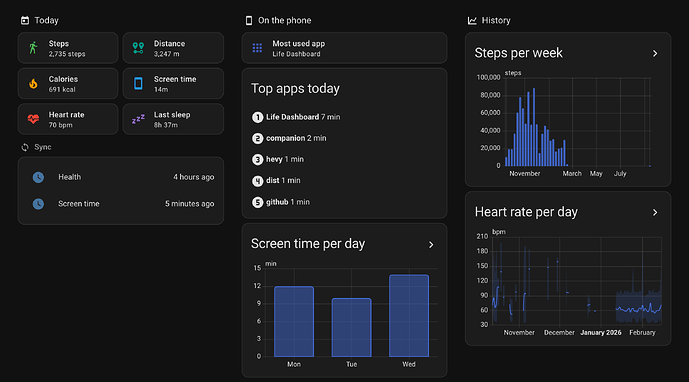Image resolution: width=689 pixels, height=382 pixels.
Task: Click the walking figure Steps icon
Action: click(x=33, y=47)
